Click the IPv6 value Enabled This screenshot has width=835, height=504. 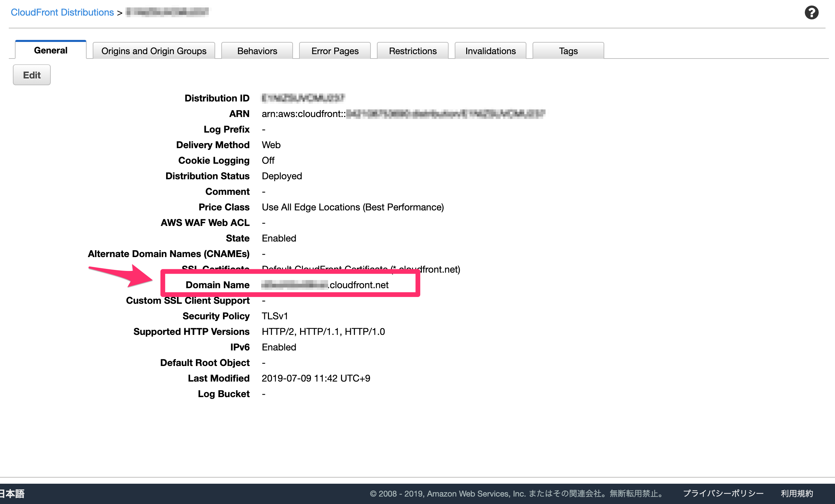coord(279,347)
